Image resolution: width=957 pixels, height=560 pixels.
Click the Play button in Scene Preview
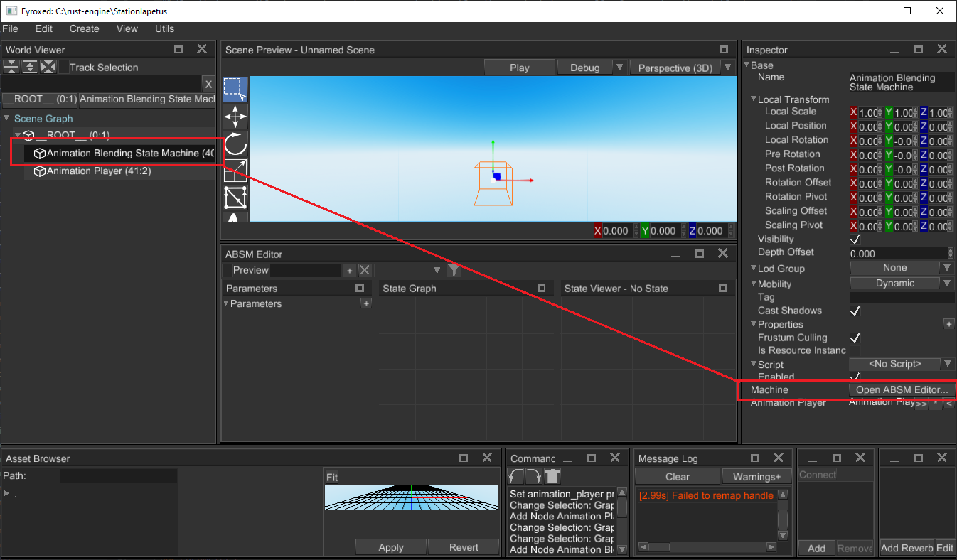click(x=520, y=68)
